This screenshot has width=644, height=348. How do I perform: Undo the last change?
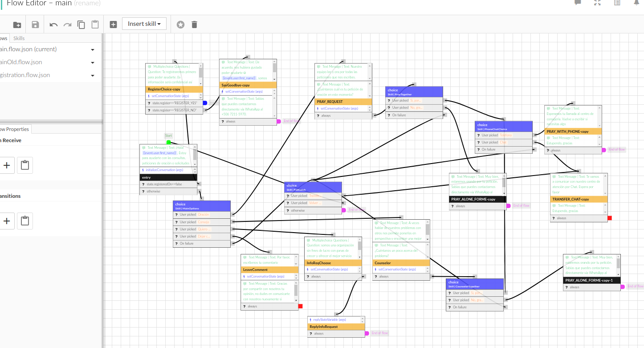pyautogui.click(x=53, y=25)
